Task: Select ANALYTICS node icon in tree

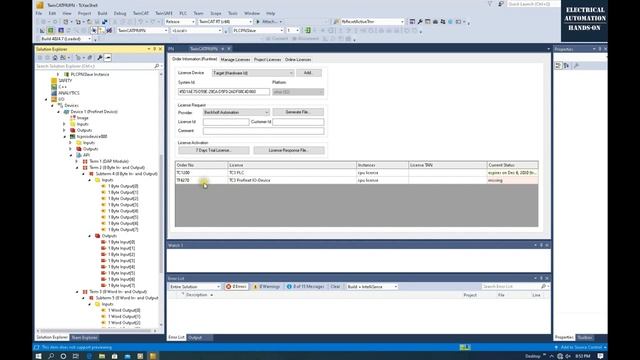Action: 54,93
